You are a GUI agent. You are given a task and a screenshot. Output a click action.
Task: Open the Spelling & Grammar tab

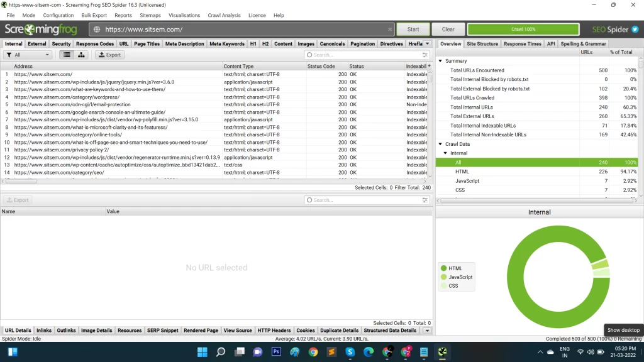click(x=583, y=43)
